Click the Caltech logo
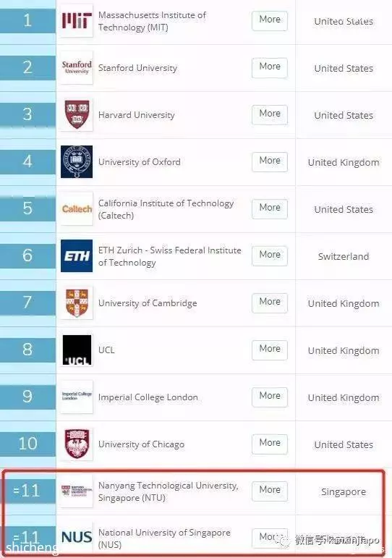392x558 pixels. pos(77,208)
